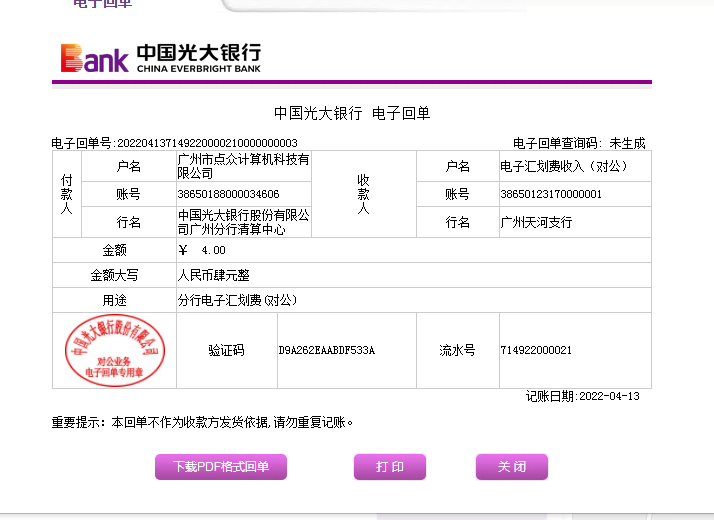The image size is (714, 520).
Task: Click payee name 电子汇划费收入(对公)
Action: [x=563, y=166]
